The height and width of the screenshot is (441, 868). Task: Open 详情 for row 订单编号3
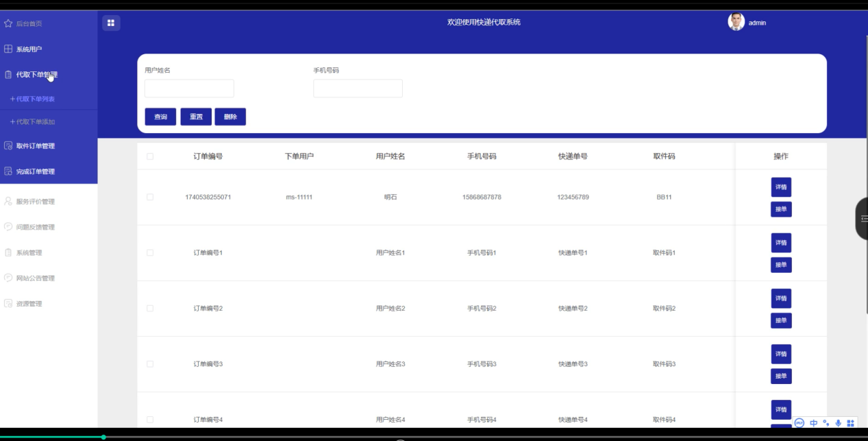(x=781, y=353)
